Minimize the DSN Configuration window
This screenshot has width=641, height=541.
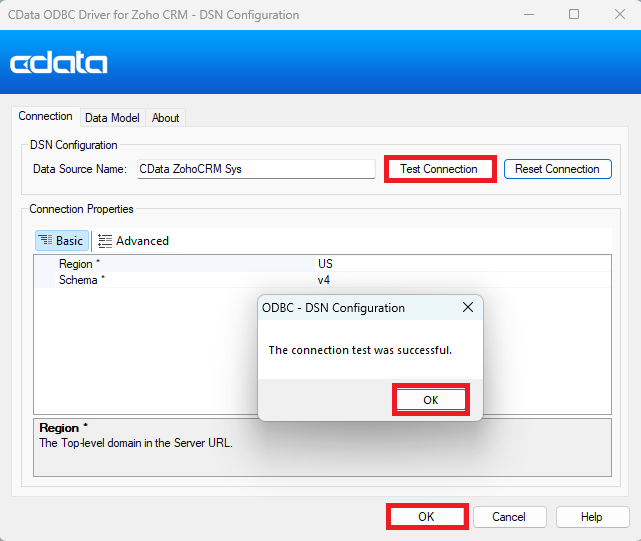tap(529, 15)
